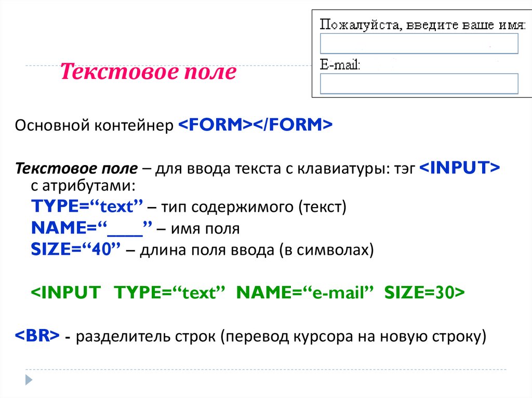This screenshot has height=398, width=532.
Task: Click the green TYPE=“text” in example line
Action: [169, 292]
